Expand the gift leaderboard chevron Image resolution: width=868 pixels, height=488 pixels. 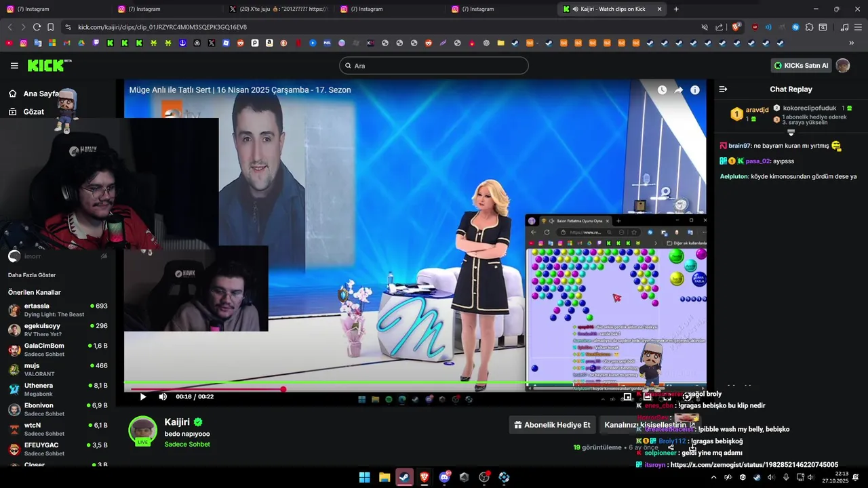click(x=791, y=133)
